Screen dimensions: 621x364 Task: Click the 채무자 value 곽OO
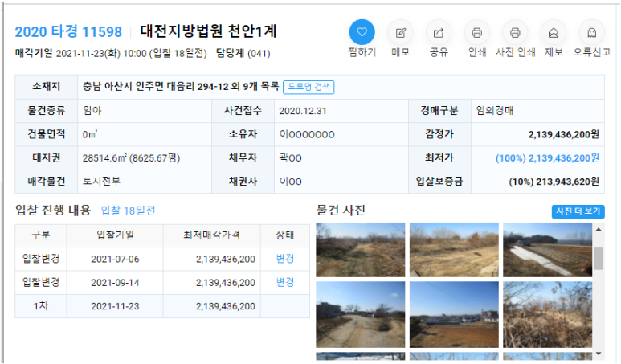click(290, 158)
